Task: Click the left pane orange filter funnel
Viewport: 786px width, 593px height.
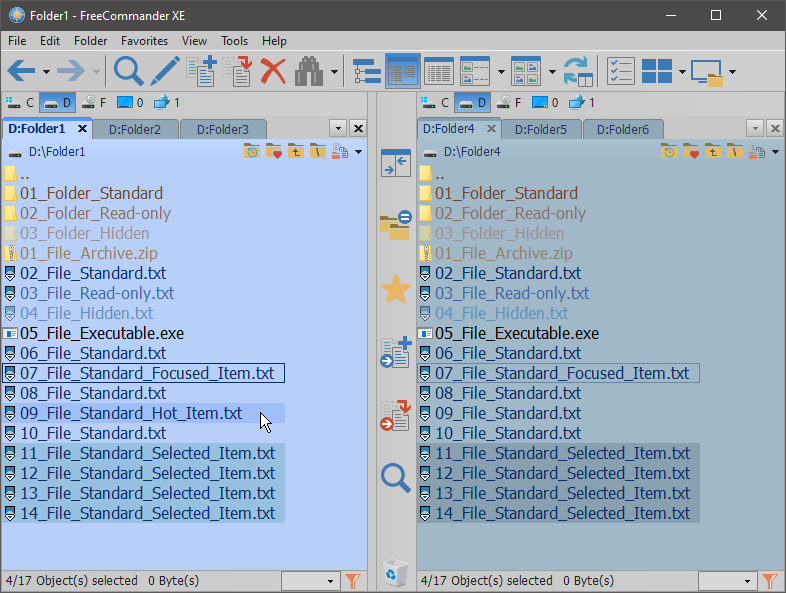Action: coord(353,581)
